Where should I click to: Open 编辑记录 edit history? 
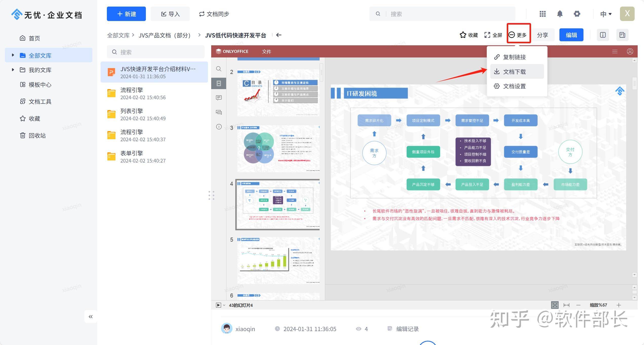[x=403, y=329]
